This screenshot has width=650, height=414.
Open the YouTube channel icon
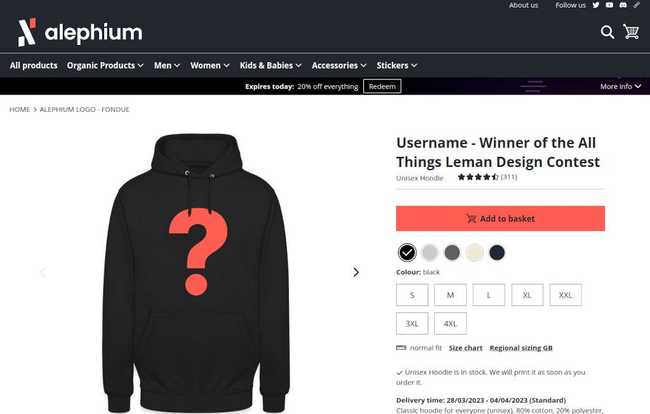pos(609,5)
